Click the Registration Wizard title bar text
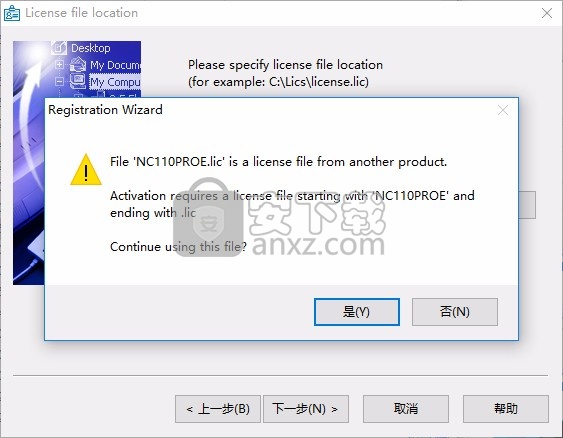Screen dimensions: 563x438 (x=105, y=110)
